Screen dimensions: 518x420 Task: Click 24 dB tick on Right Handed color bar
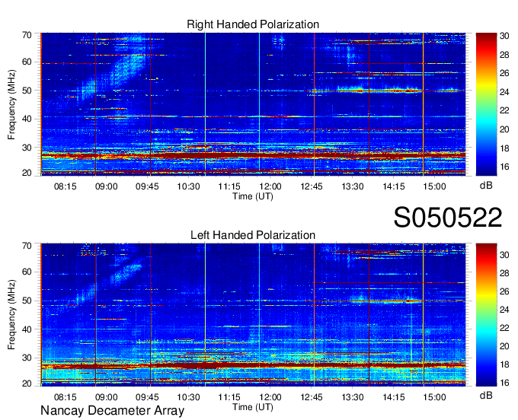[504, 92]
